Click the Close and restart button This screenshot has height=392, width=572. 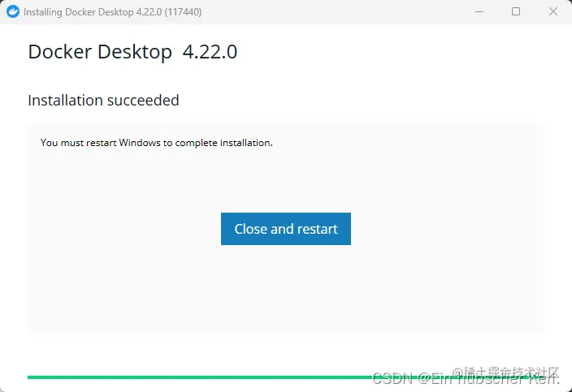286,229
